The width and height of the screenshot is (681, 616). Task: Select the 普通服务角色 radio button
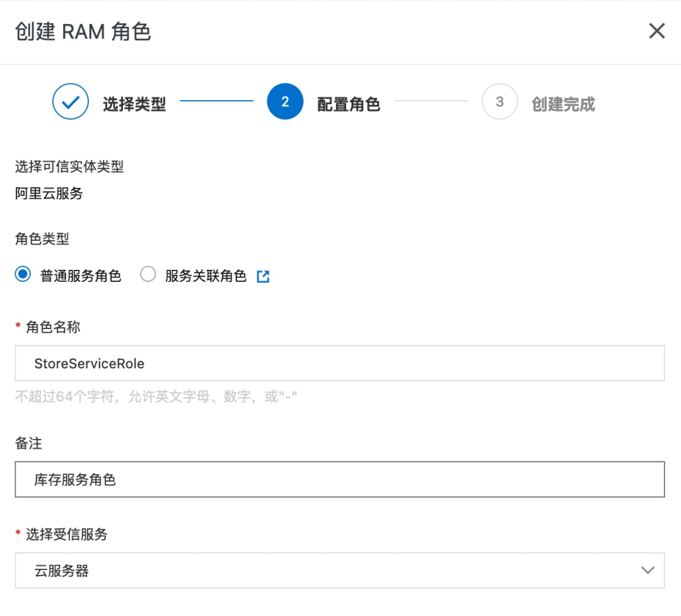click(23, 275)
